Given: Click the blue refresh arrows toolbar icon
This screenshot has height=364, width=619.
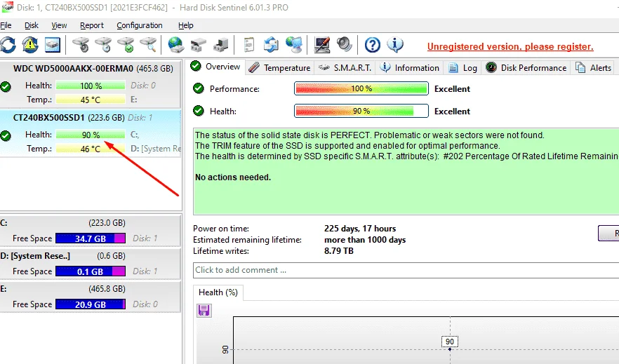Looking at the screenshot, I should [x=8, y=45].
